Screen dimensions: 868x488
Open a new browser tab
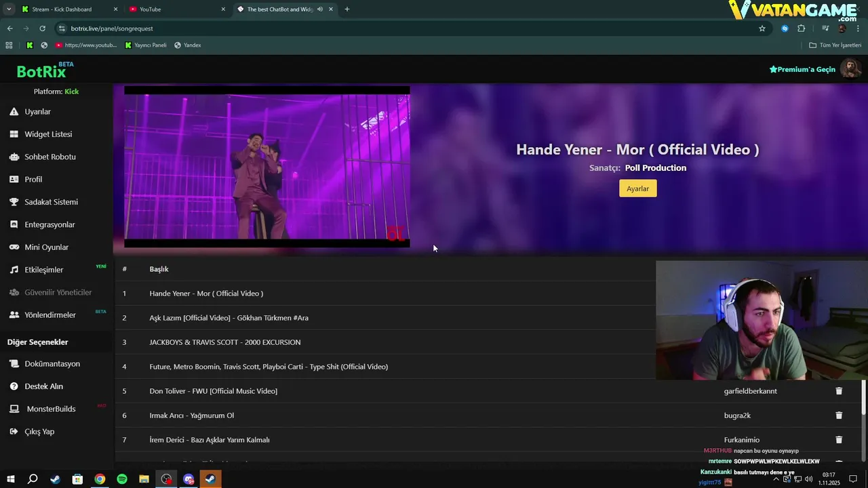347,9
